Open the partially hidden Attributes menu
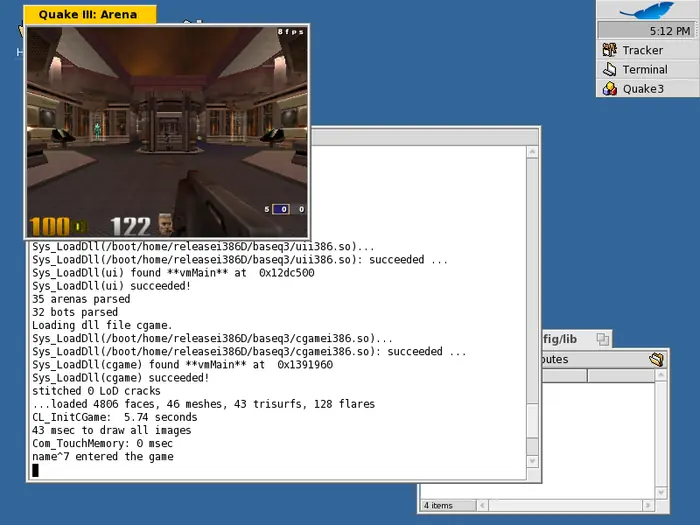This screenshot has width=700, height=525. click(x=555, y=359)
